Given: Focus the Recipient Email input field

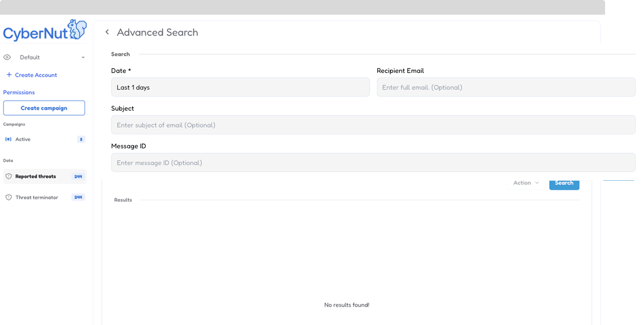Looking at the screenshot, I should point(506,87).
